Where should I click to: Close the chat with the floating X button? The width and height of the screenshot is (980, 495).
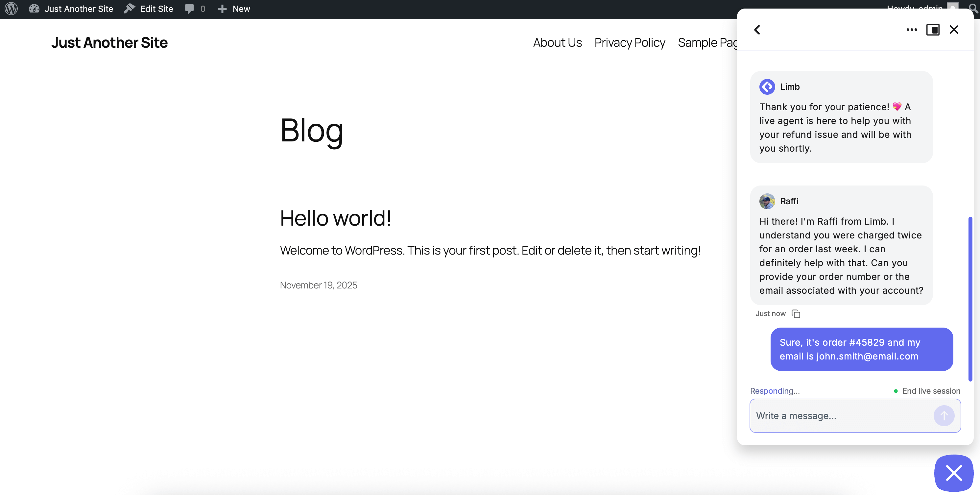tap(953, 473)
